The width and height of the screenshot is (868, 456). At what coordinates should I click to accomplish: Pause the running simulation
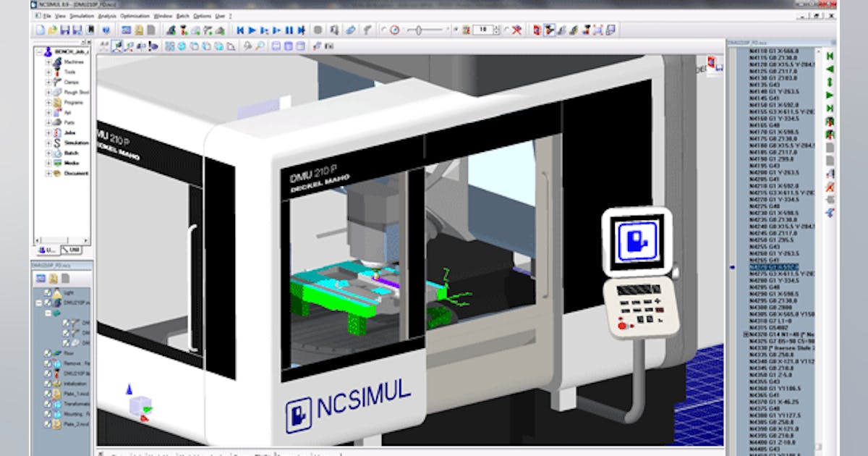288,29
